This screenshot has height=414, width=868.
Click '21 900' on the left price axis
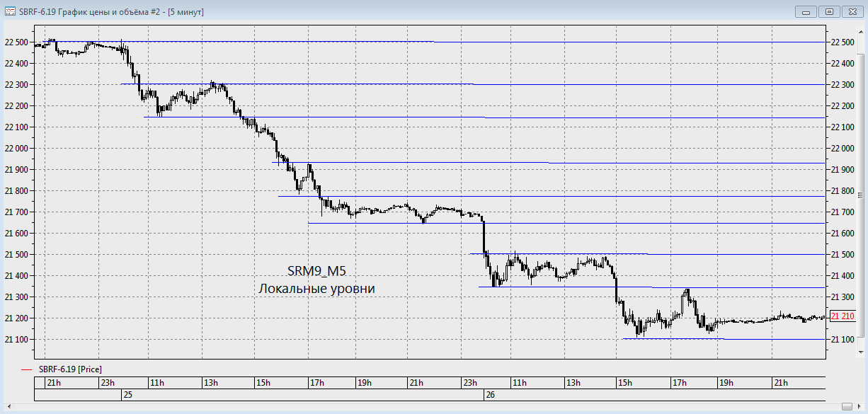pos(16,170)
